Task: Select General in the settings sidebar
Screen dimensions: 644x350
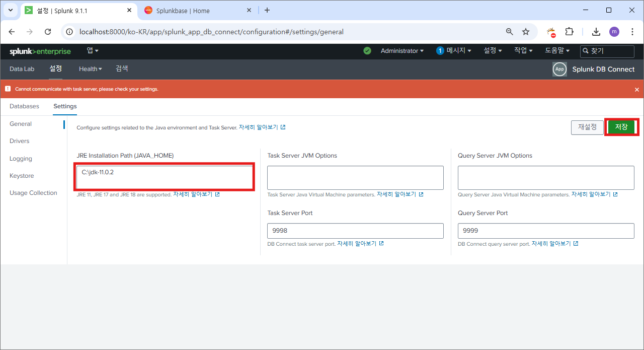Action: pos(21,124)
